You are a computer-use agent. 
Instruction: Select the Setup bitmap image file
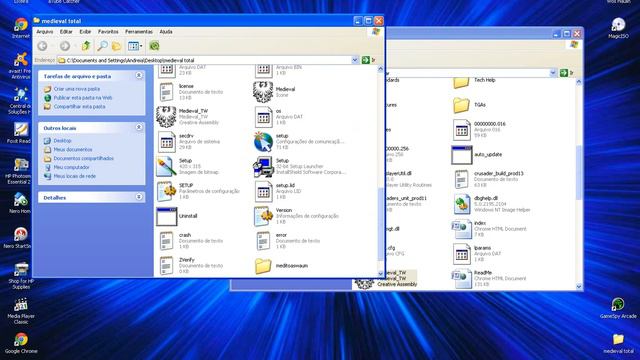coord(188,167)
